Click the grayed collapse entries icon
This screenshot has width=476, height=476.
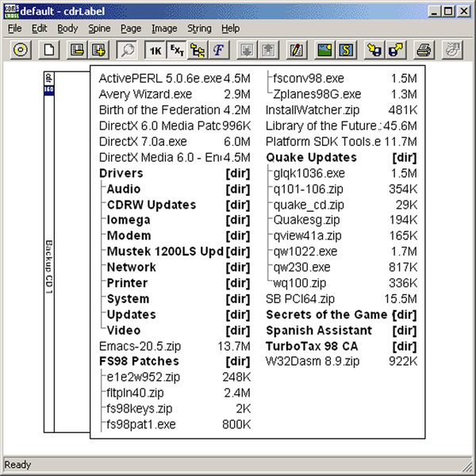pyautogui.click(x=247, y=50)
